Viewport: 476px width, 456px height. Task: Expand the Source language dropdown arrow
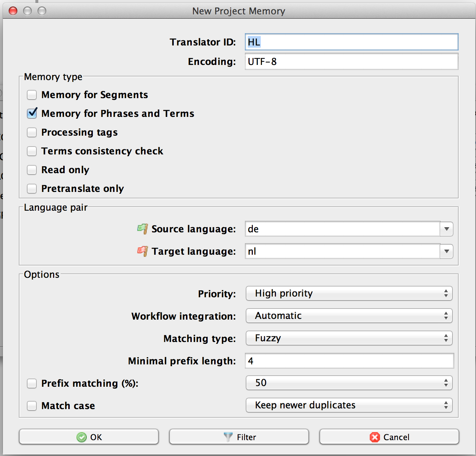pos(446,229)
